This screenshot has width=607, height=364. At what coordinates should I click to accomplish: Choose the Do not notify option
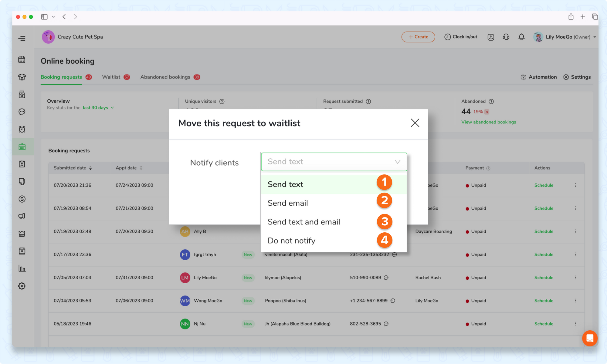[291, 241]
